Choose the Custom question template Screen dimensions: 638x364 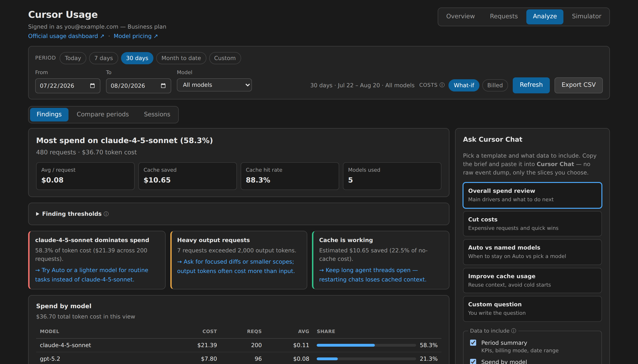532,309
